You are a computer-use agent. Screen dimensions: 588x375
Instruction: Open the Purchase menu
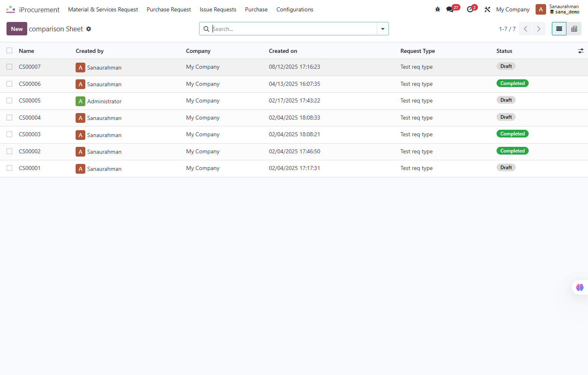click(256, 9)
